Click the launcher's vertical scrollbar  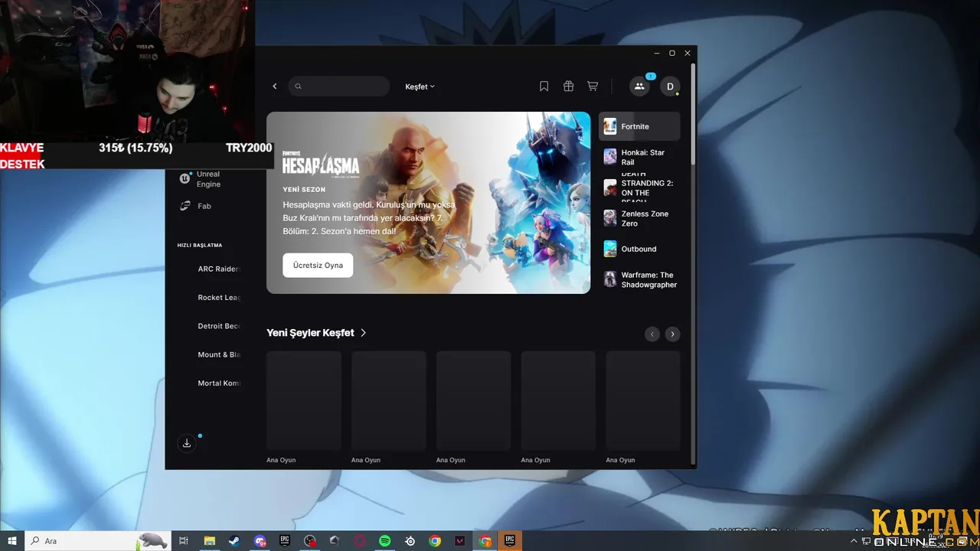693,115
